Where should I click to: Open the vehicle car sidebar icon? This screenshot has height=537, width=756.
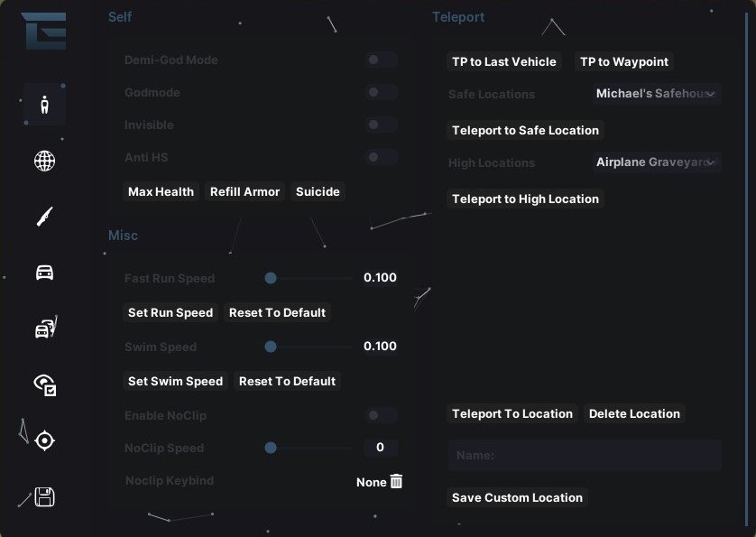(44, 273)
